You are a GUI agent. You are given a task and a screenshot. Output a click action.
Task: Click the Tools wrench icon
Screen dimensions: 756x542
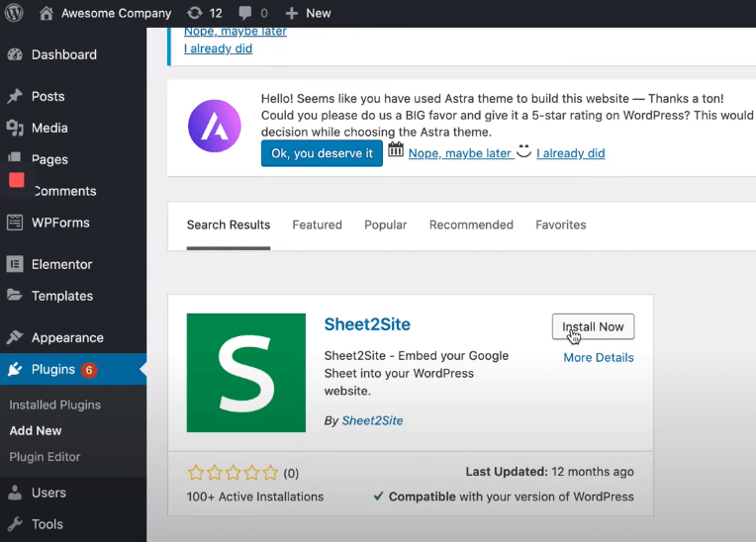pos(15,523)
